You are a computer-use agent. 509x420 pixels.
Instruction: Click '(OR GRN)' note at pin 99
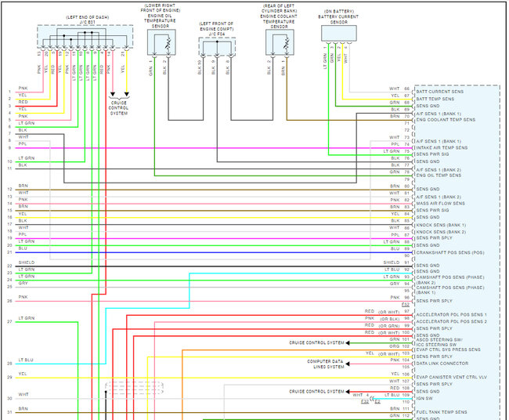[389, 326]
